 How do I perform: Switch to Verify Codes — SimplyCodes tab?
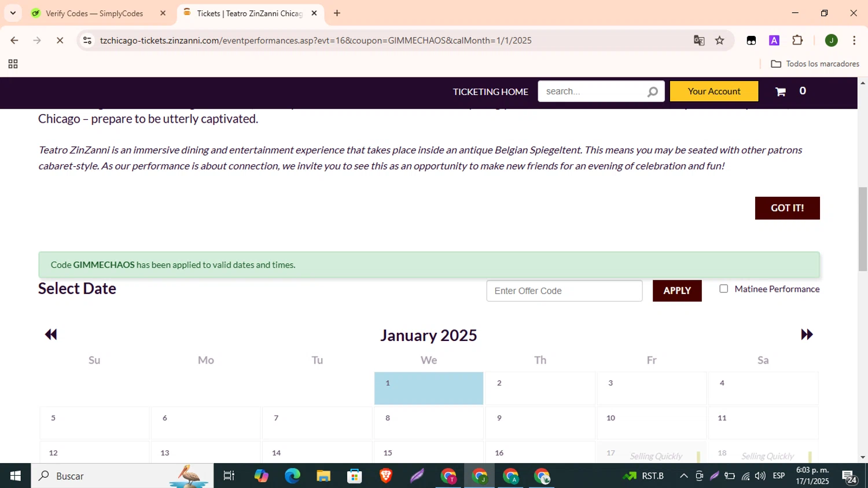tap(100, 13)
